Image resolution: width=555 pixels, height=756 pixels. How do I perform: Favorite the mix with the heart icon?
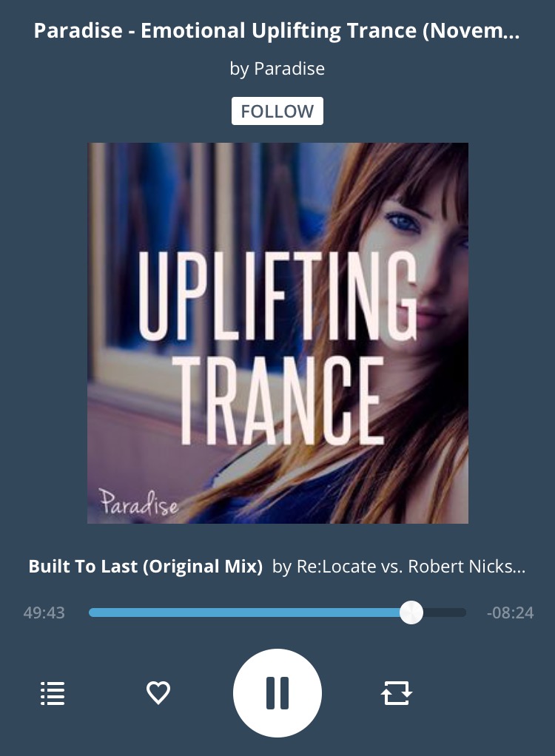pyautogui.click(x=158, y=693)
